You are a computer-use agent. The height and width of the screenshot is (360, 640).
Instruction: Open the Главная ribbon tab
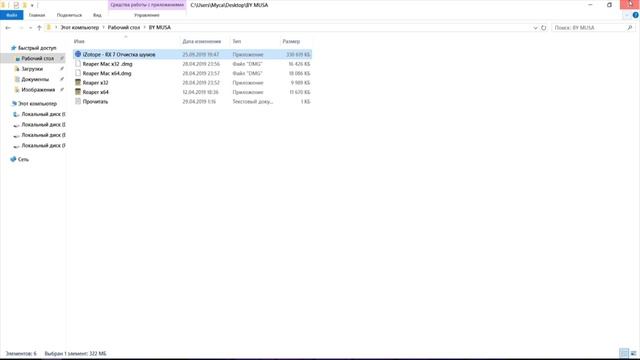click(x=37, y=15)
